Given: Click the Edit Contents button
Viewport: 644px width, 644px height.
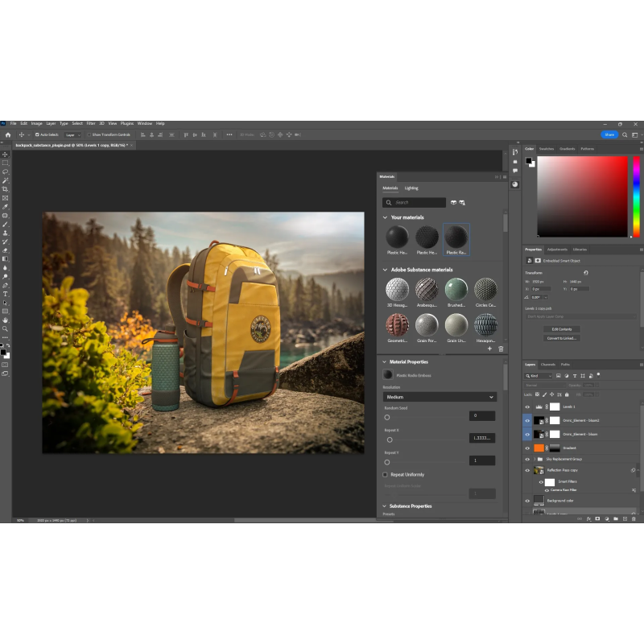Looking at the screenshot, I should click(x=561, y=329).
